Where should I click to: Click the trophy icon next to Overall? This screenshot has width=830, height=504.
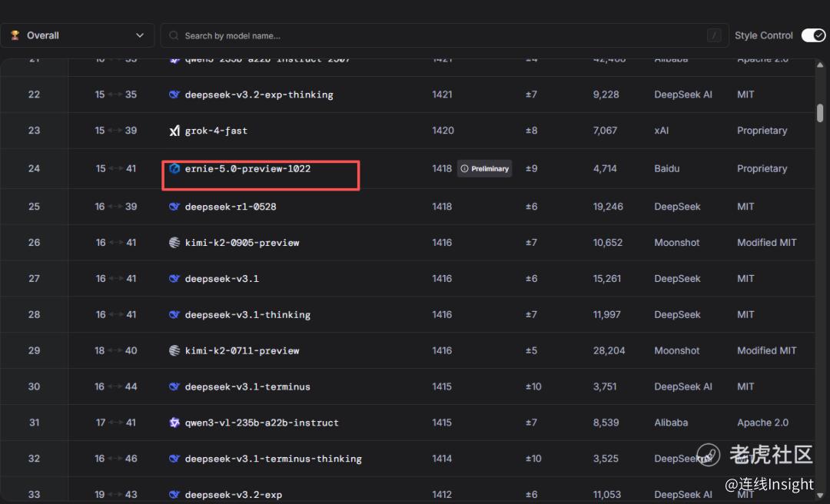point(15,35)
